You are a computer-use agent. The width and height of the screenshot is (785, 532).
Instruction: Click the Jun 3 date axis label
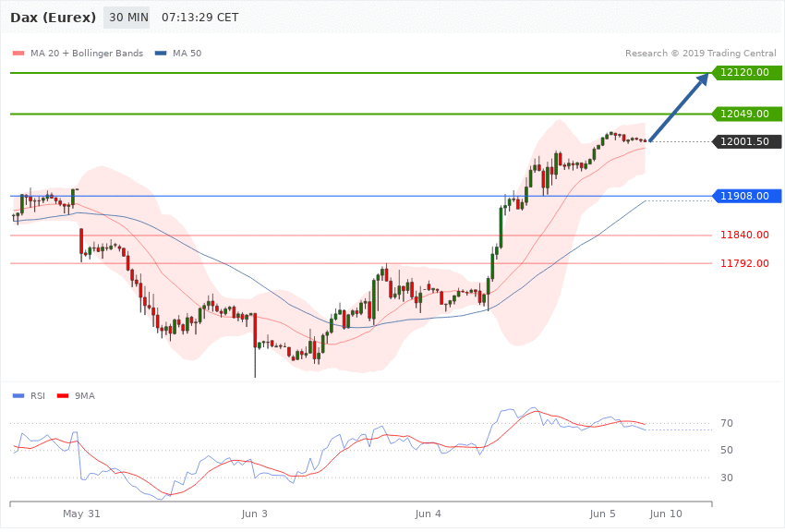coord(254,514)
